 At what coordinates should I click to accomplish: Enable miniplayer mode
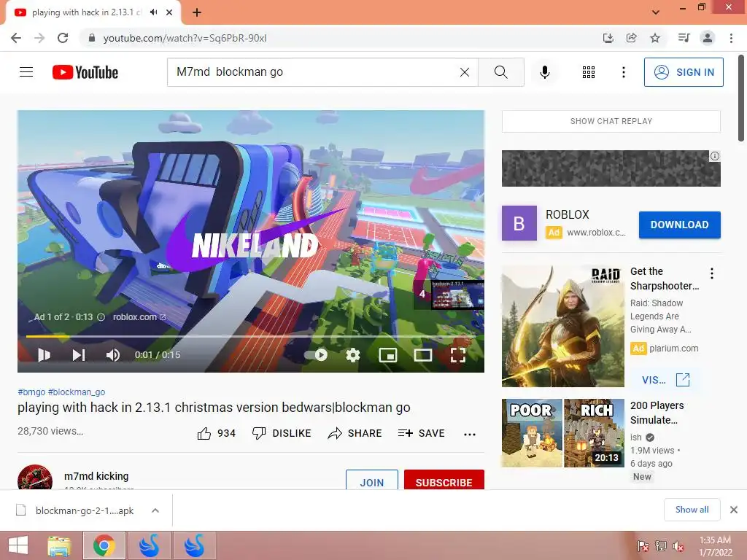(x=388, y=355)
